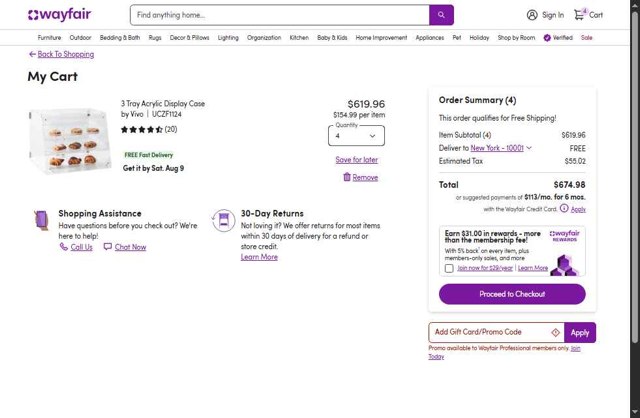Screen dimensions: 640x418
Task: Open the Sign In account icon
Action: pos(532,15)
